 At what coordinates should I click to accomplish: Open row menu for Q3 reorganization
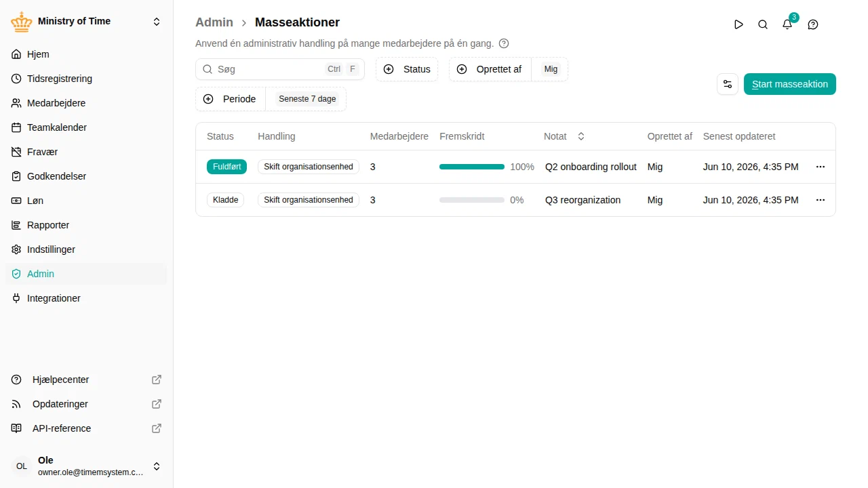click(x=821, y=200)
